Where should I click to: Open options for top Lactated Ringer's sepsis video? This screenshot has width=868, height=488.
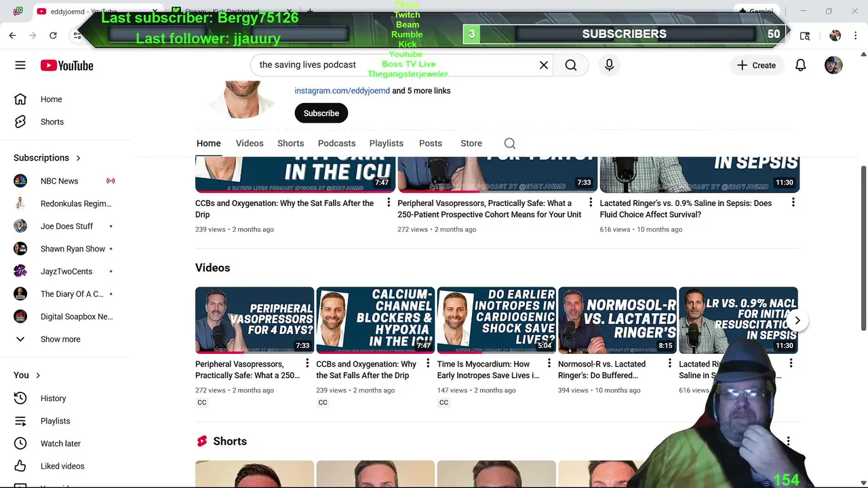(x=793, y=203)
